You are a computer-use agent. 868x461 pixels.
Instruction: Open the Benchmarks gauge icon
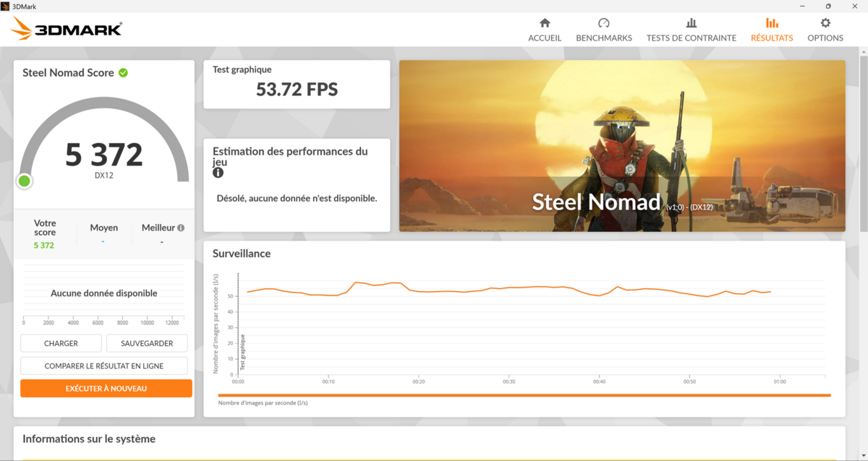[603, 23]
